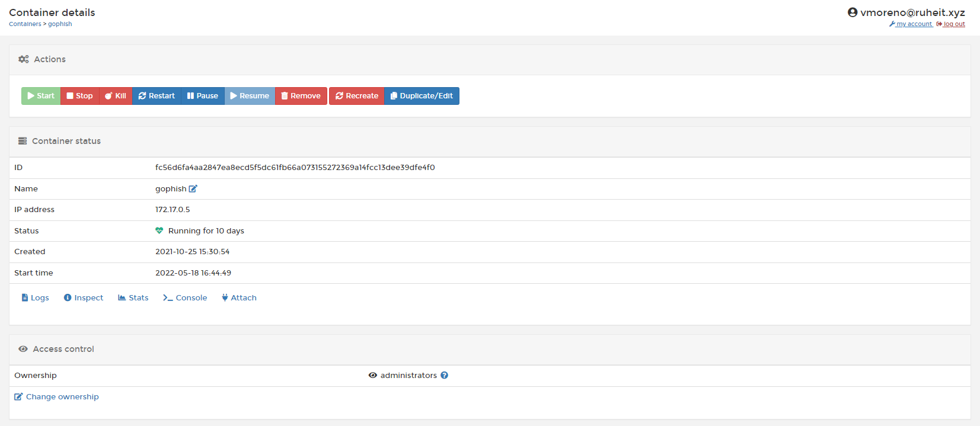Screen dimensions: 980x426
Task: Attach to the container
Action: pyautogui.click(x=239, y=298)
